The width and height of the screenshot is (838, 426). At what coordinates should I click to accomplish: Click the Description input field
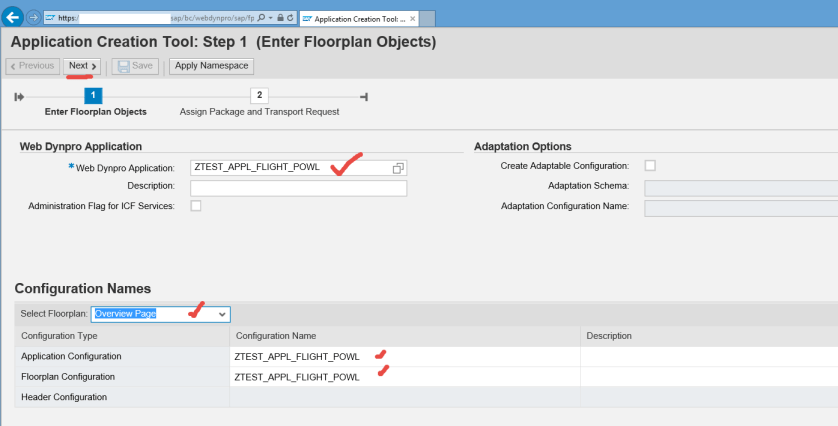coord(298,187)
